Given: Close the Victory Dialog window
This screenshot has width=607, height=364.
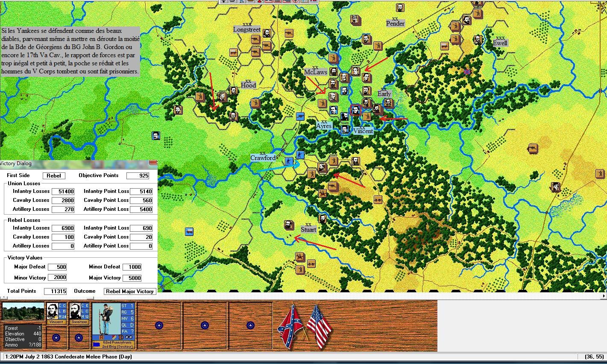Looking at the screenshot, I should [153, 163].
